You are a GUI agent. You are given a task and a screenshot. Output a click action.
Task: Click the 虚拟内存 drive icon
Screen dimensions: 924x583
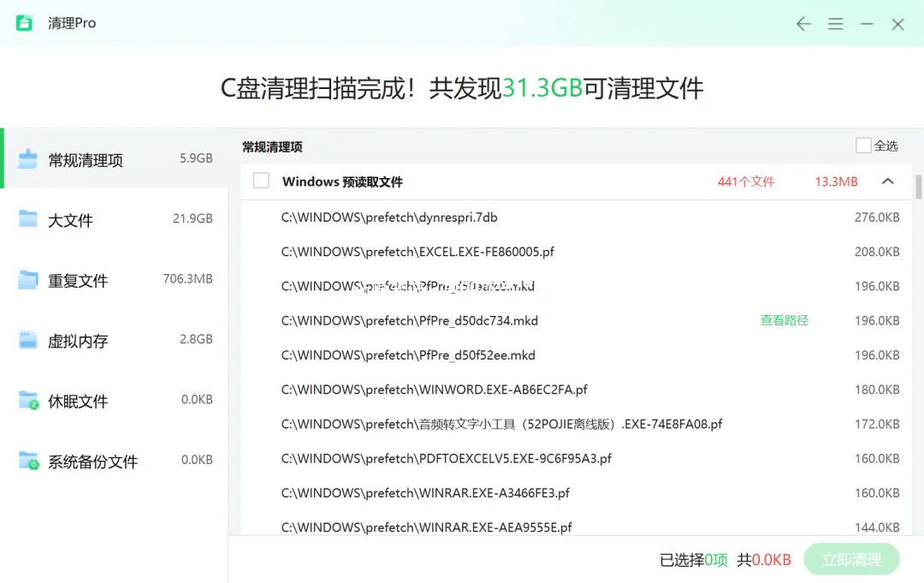point(28,340)
